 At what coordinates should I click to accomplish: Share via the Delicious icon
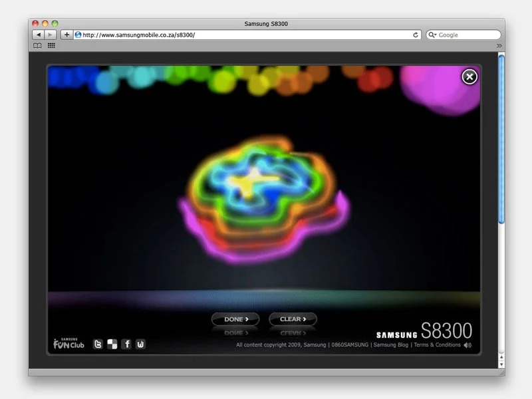point(112,344)
